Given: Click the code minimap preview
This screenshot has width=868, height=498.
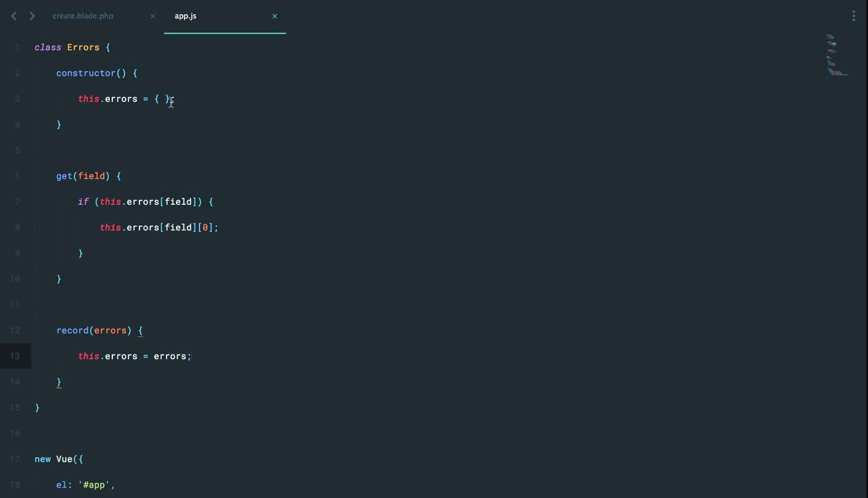Looking at the screenshot, I should pyautogui.click(x=836, y=57).
